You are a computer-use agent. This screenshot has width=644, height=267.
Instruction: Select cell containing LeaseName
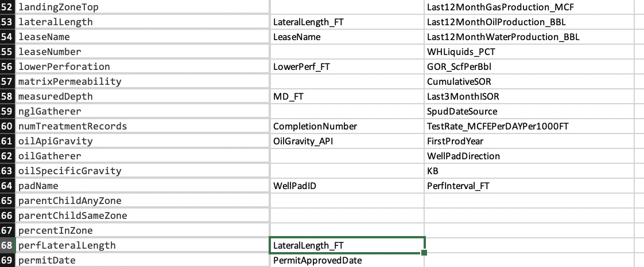pos(297,37)
